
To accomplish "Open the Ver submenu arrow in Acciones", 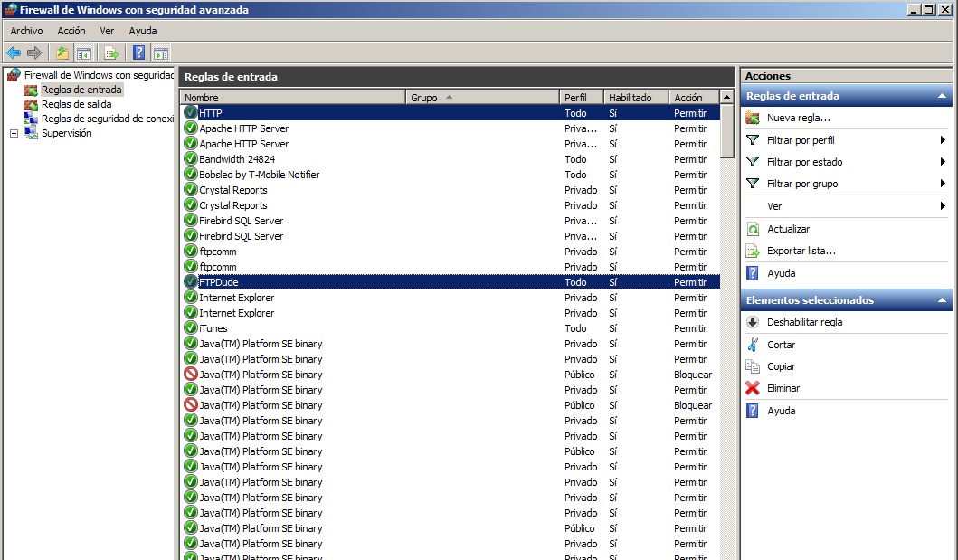I will pos(943,206).
